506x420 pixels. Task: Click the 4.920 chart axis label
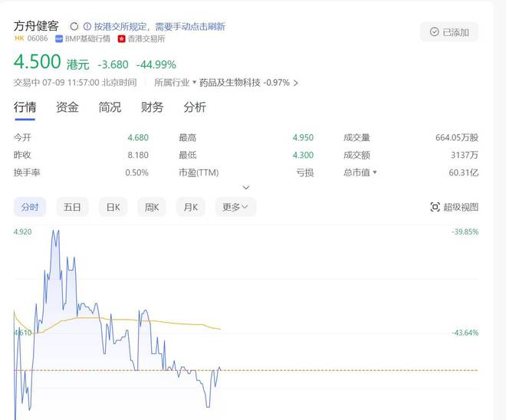(x=22, y=231)
